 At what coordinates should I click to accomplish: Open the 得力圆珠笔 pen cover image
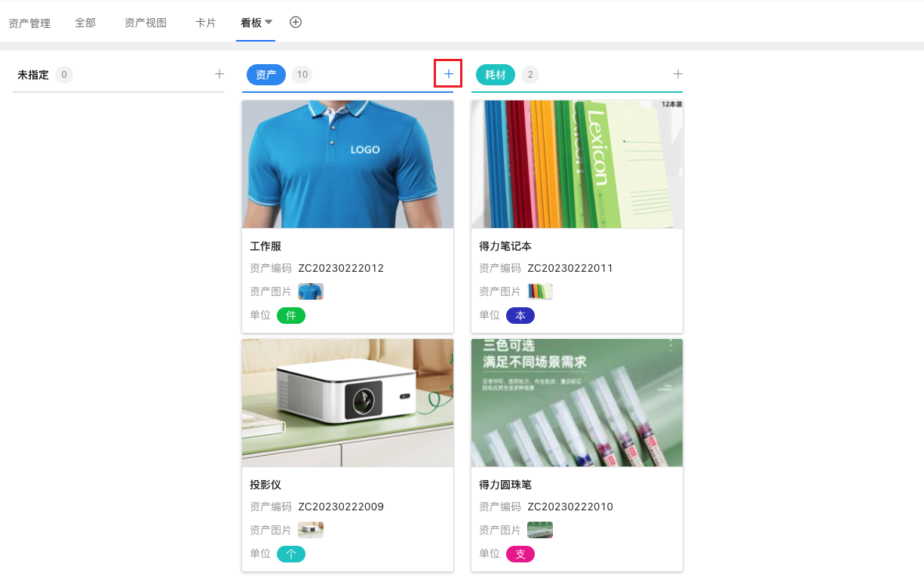pyautogui.click(x=577, y=402)
